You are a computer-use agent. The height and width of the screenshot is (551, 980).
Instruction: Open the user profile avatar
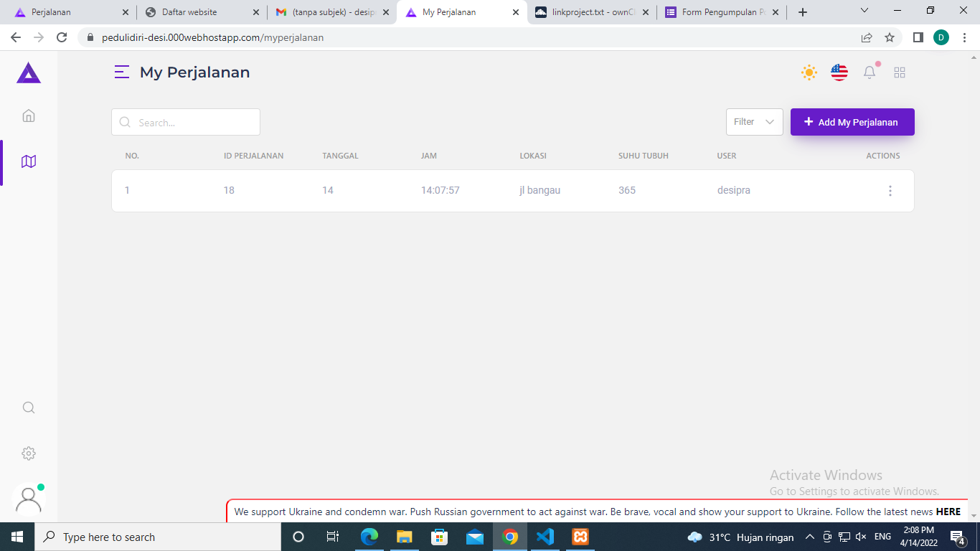29,500
